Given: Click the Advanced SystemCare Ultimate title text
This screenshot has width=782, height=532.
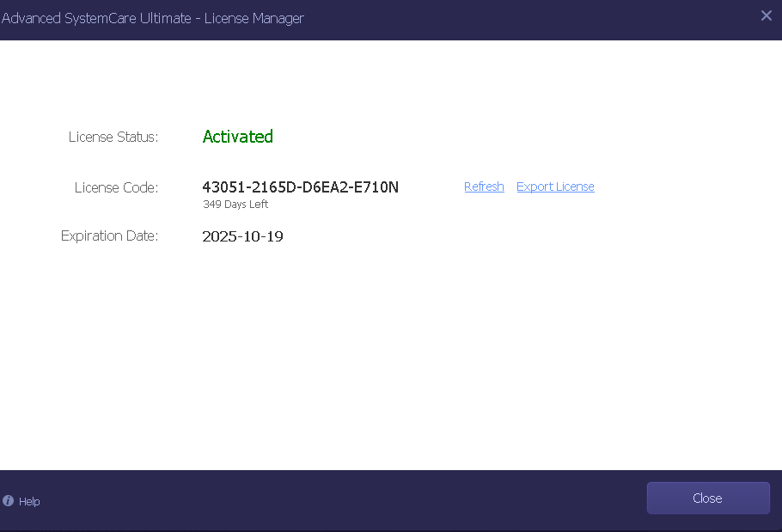Looking at the screenshot, I should point(96,18).
